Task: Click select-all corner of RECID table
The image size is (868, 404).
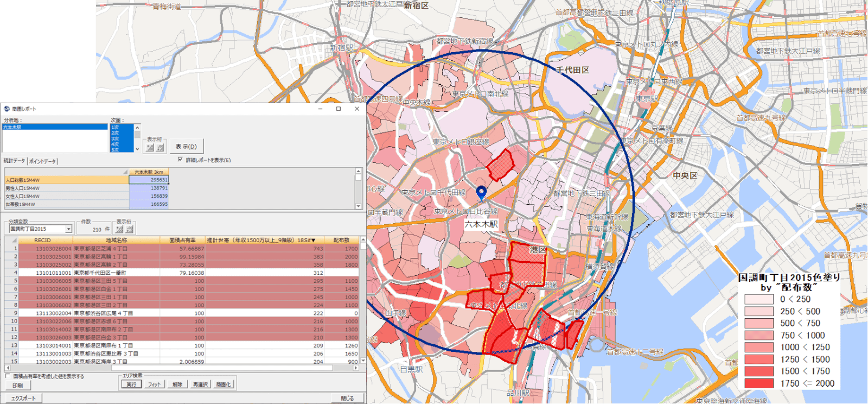Action: (x=15, y=240)
